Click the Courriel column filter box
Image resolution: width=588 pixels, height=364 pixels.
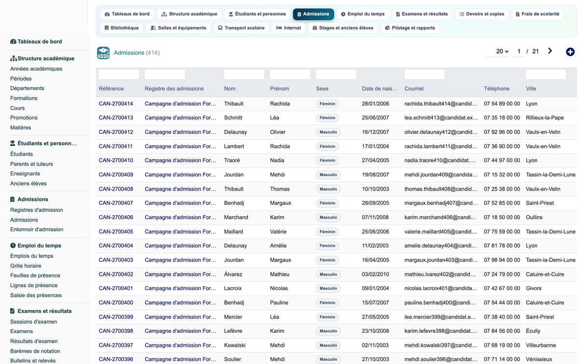(424, 74)
